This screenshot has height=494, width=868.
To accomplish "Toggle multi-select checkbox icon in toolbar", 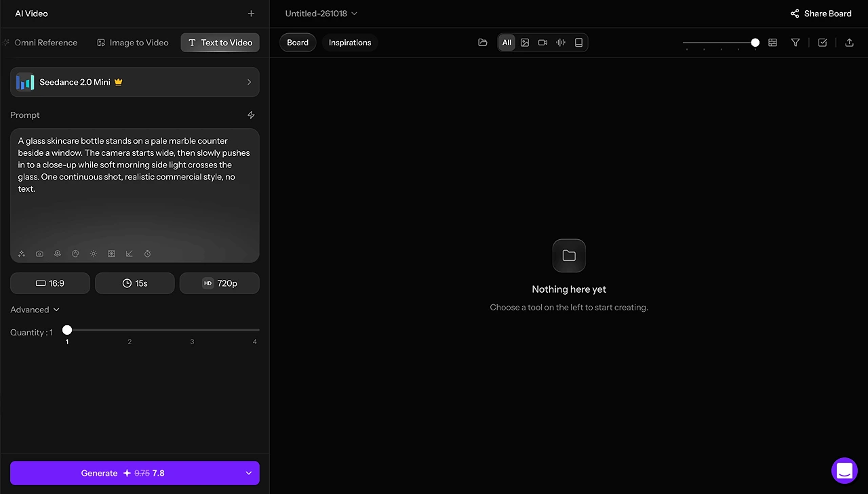I will 823,43.
